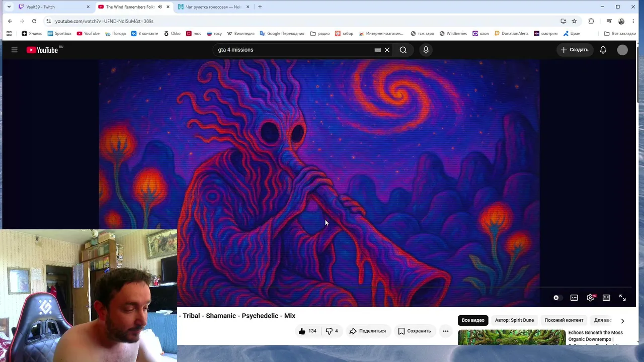The image size is (644, 362).
Task: Expand the радио bookmarks folder
Action: pyautogui.click(x=320, y=34)
